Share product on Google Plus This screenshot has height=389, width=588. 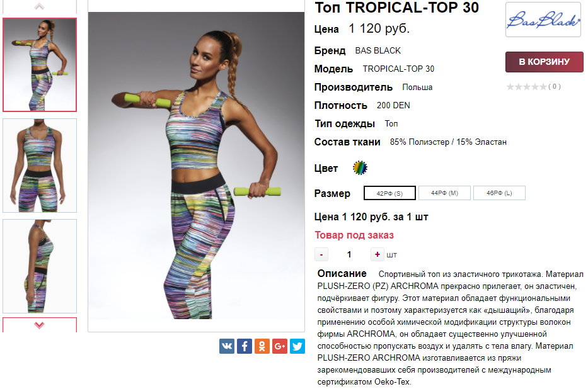coord(279,346)
